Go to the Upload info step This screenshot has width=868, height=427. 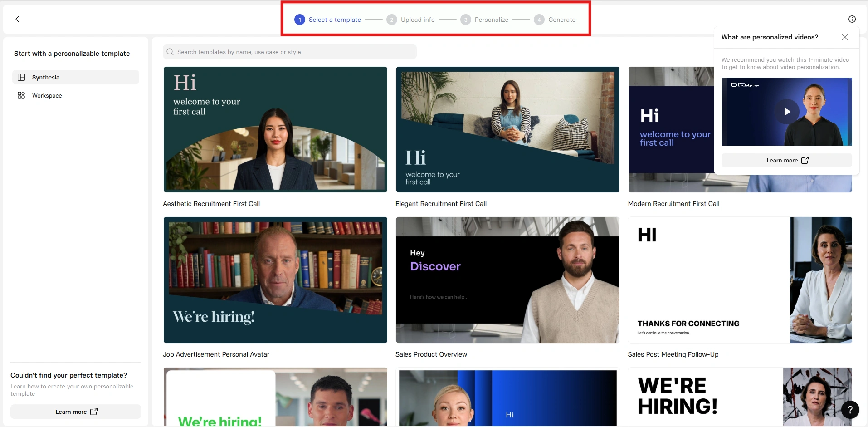(x=410, y=20)
